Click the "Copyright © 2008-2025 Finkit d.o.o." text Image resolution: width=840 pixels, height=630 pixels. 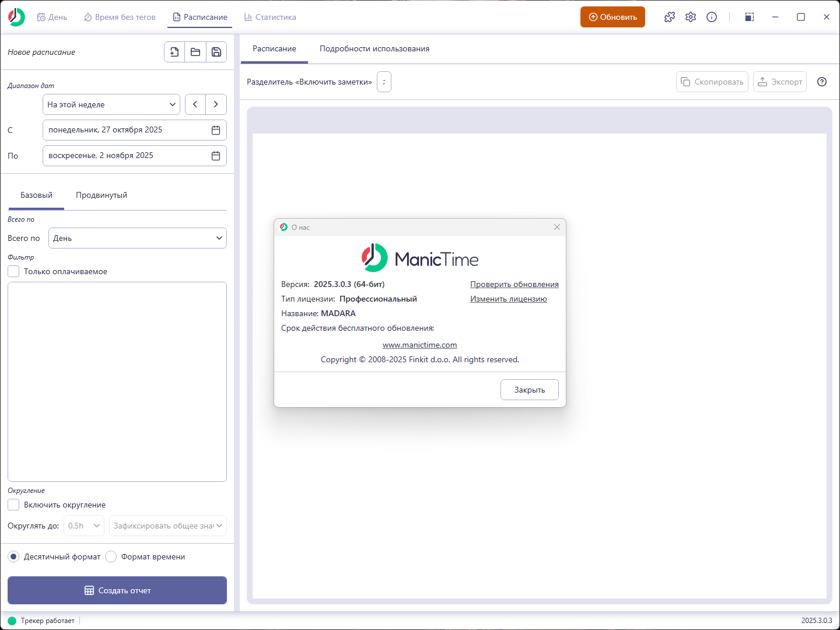[x=420, y=359]
